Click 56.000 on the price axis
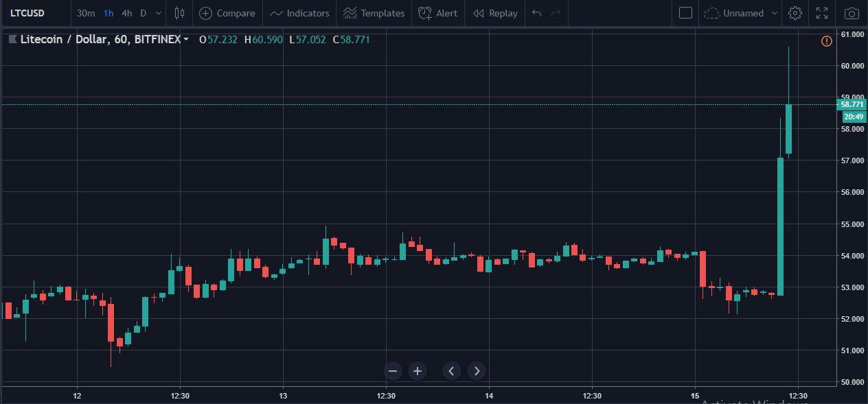The image size is (868, 404). (852, 192)
